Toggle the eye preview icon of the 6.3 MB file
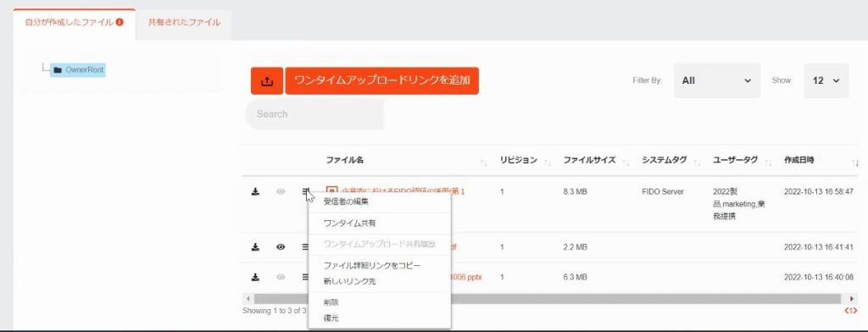The width and height of the screenshot is (868, 332). click(281, 277)
